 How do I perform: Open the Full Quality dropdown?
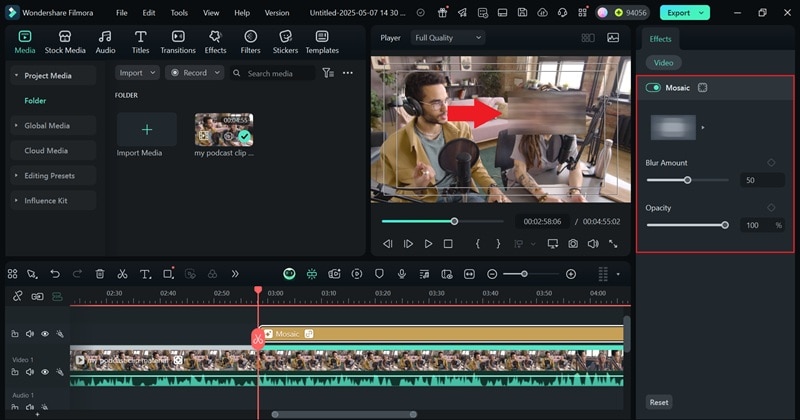[x=447, y=37]
